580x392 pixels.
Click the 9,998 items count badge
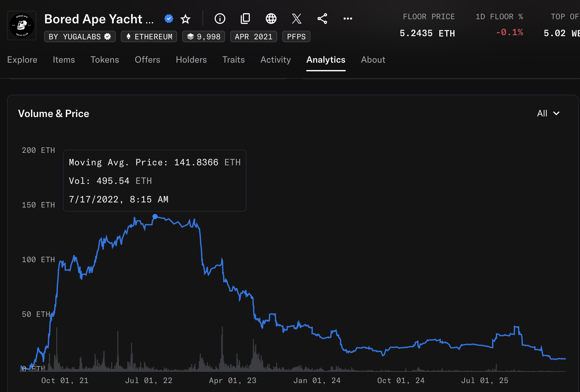[x=204, y=36]
